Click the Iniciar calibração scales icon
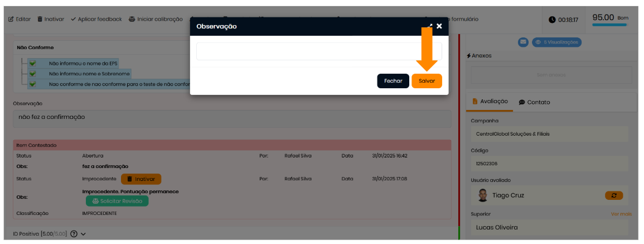 [x=132, y=20]
